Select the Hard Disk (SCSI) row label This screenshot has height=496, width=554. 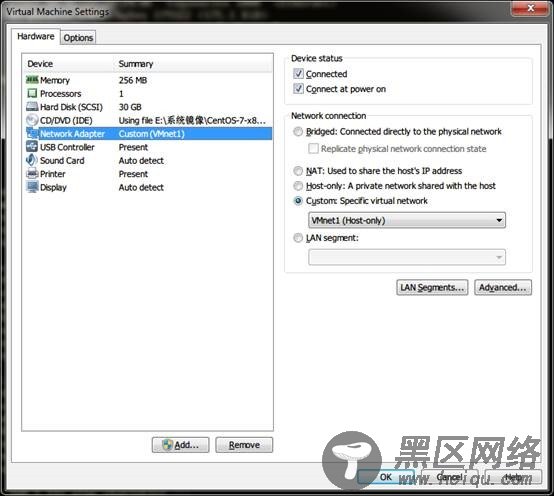[71, 107]
